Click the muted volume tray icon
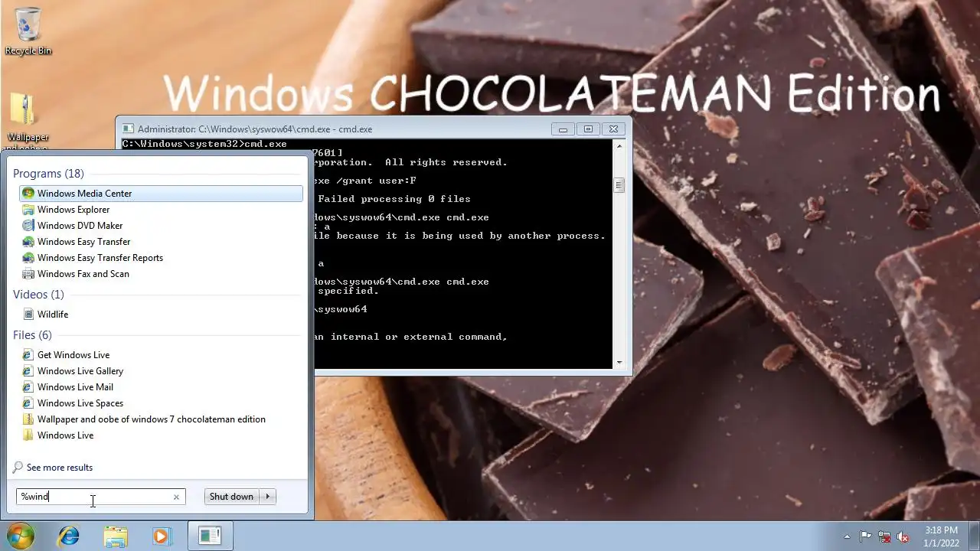The width and height of the screenshot is (980, 551). point(903,536)
